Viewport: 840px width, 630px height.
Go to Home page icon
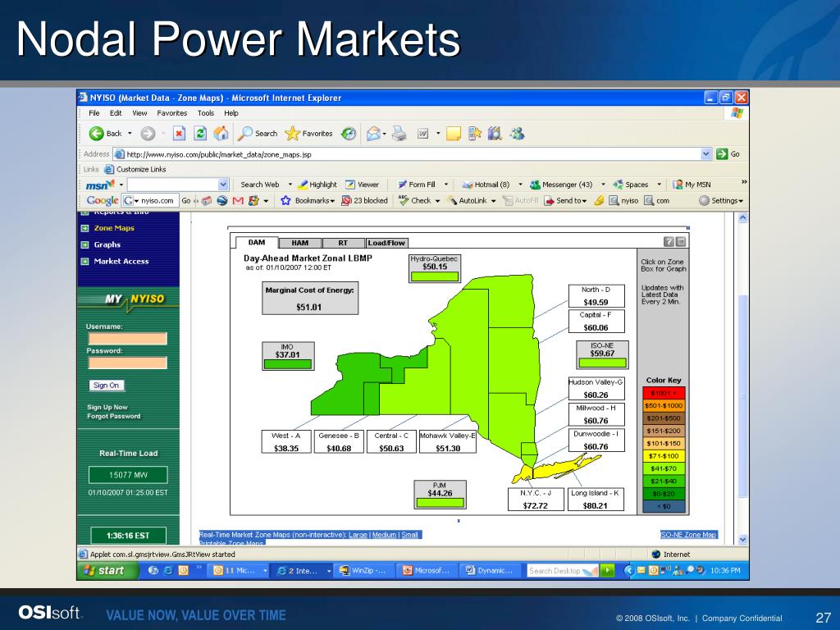[221, 134]
